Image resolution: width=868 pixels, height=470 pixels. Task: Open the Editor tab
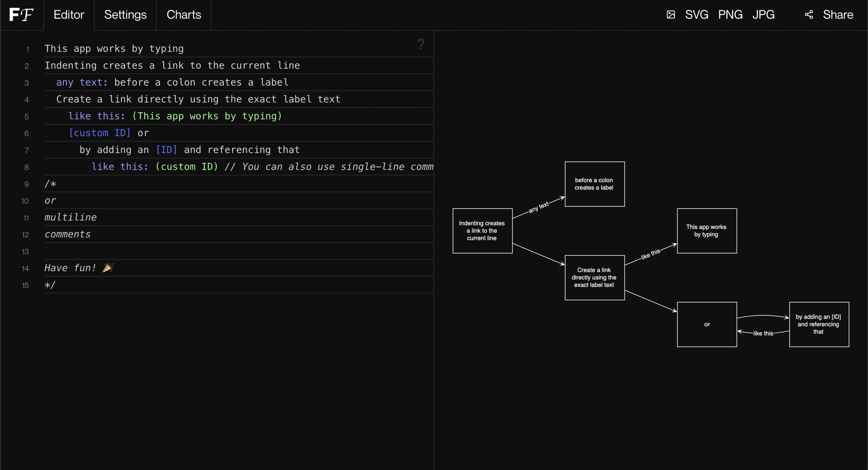point(69,15)
